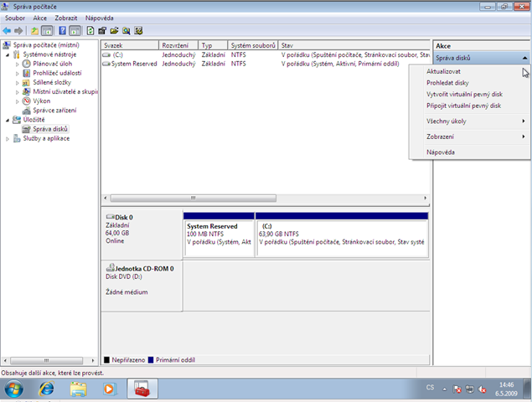
Task: Open Plánovač úloh in the tree
Action: (52, 64)
